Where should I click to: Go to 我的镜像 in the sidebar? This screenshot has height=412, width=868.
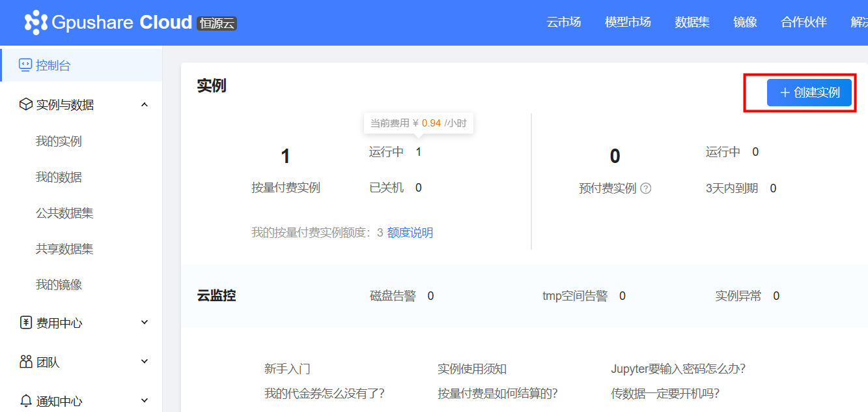pyautogui.click(x=59, y=285)
